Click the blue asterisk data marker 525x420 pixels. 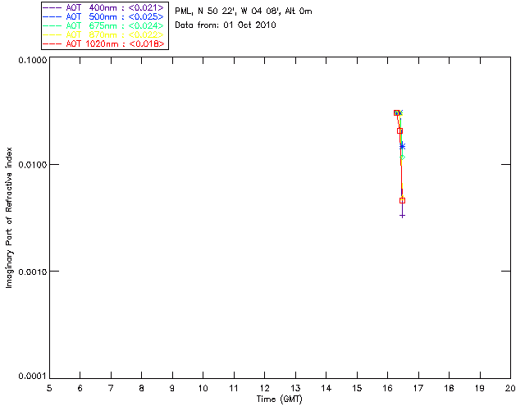(403, 146)
